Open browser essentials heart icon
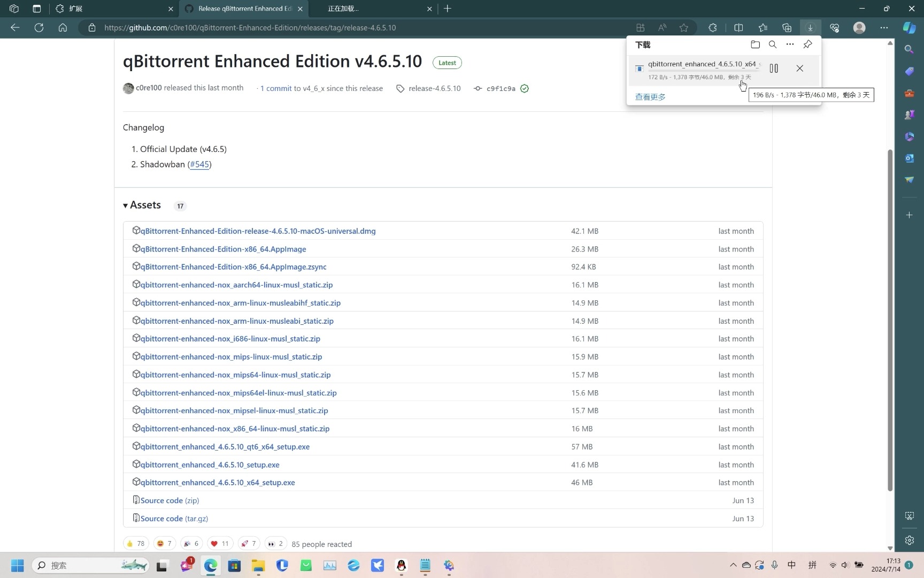This screenshot has width=924, height=578. tap(834, 28)
